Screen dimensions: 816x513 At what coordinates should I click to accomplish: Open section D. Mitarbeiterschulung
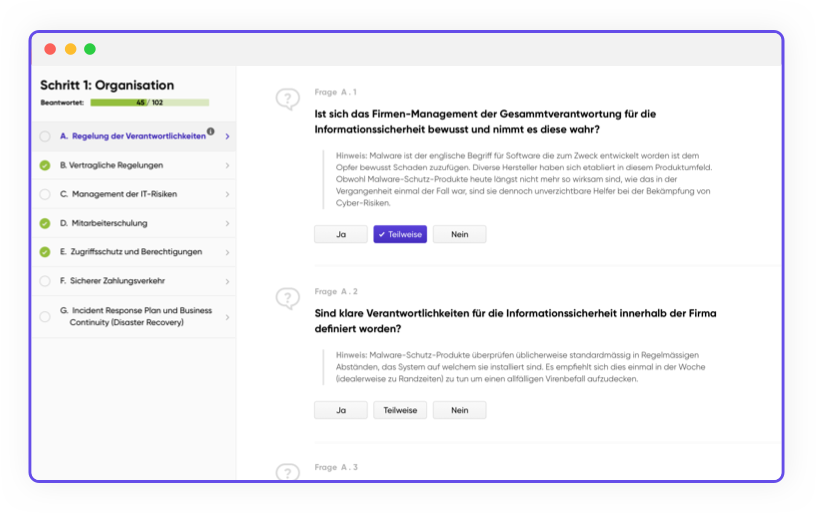coord(134,223)
